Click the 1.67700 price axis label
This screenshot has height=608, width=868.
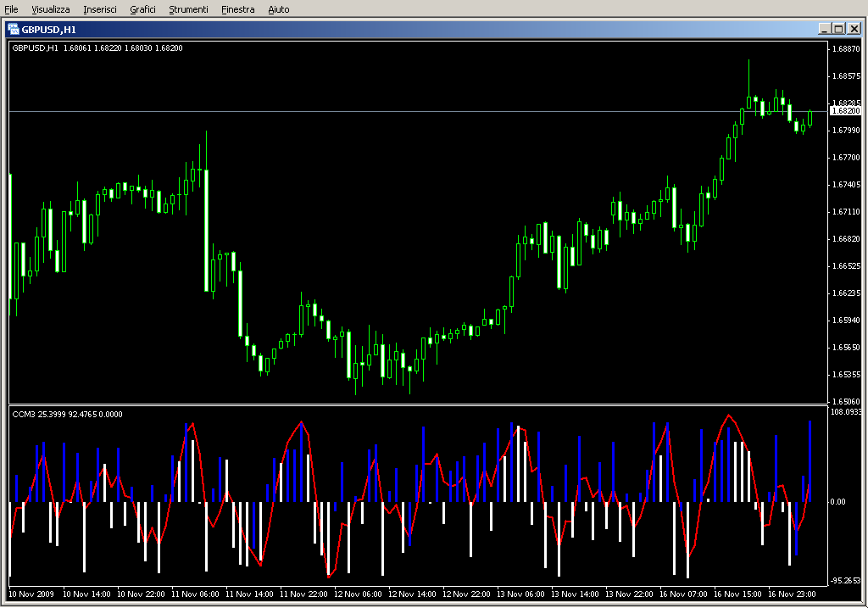(x=846, y=157)
